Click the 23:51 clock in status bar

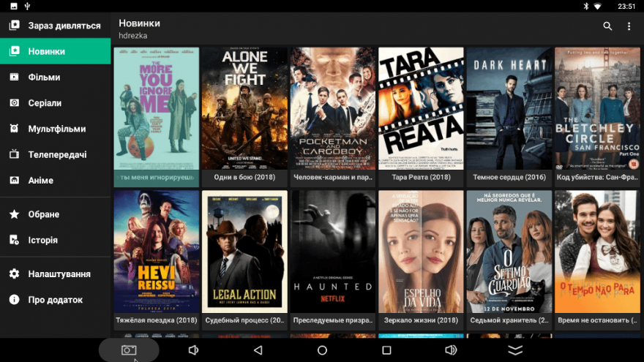pyautogui.click(x=626, y=6)
